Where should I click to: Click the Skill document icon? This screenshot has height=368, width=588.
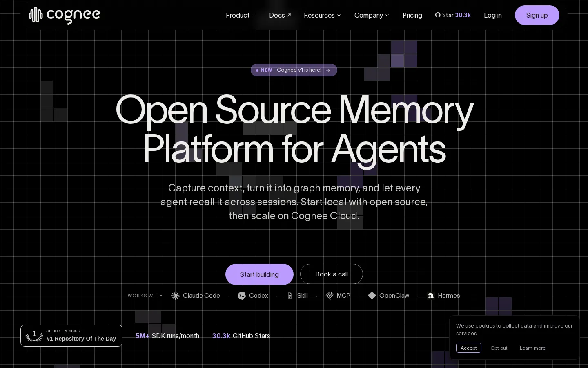[x=290, y=296]
